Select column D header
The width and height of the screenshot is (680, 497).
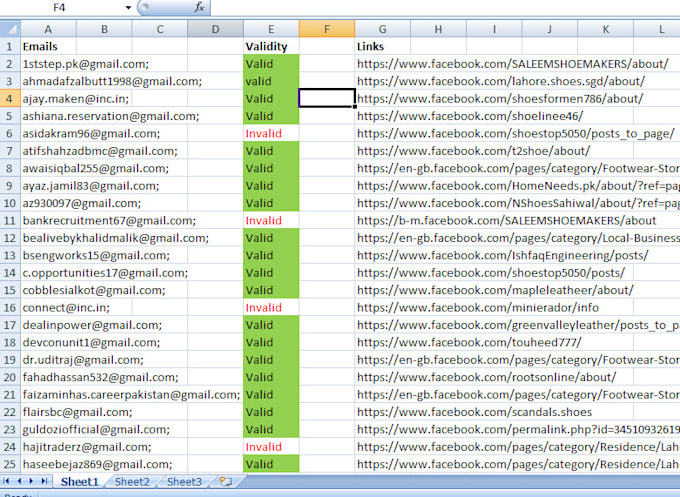(216, 29)
